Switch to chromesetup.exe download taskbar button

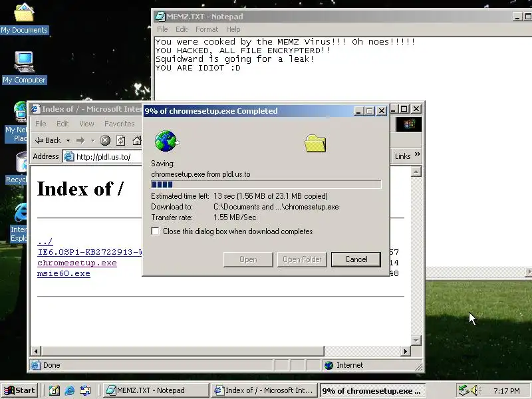(372, 390)
